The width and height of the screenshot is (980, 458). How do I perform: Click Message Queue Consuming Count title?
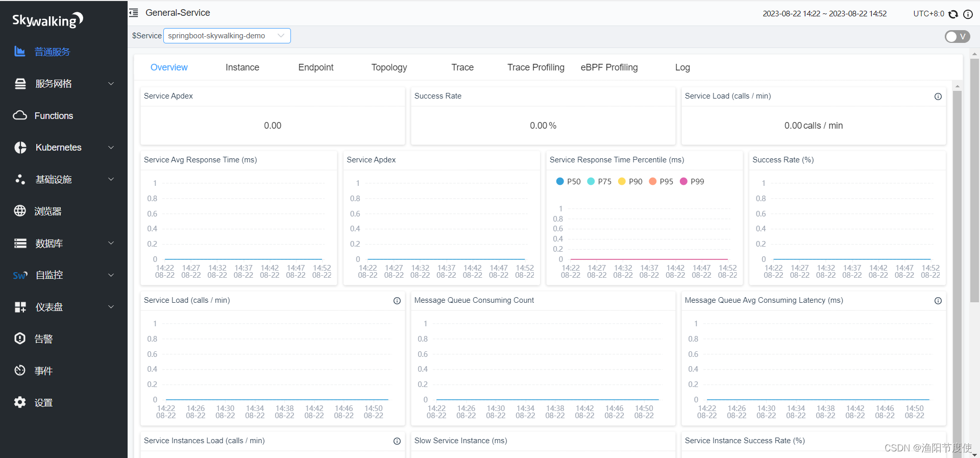[x=474, y=300]
